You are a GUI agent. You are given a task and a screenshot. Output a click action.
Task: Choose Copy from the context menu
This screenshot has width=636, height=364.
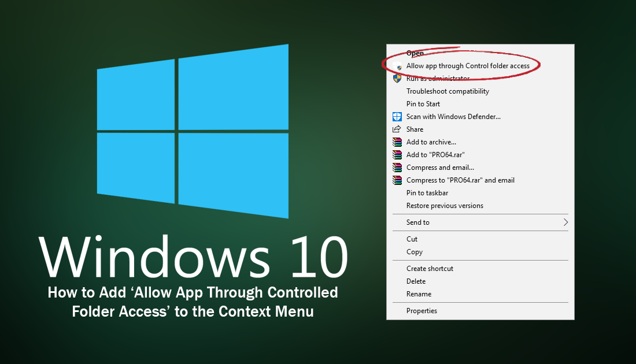480,252
